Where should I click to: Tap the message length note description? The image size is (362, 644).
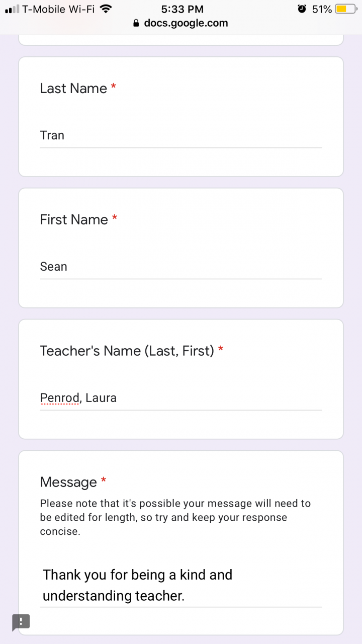pos(175,517)
